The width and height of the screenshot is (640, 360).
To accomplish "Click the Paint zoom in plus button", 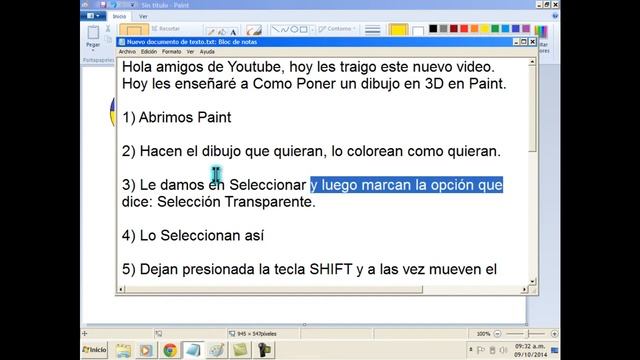I will coord(554,333).
